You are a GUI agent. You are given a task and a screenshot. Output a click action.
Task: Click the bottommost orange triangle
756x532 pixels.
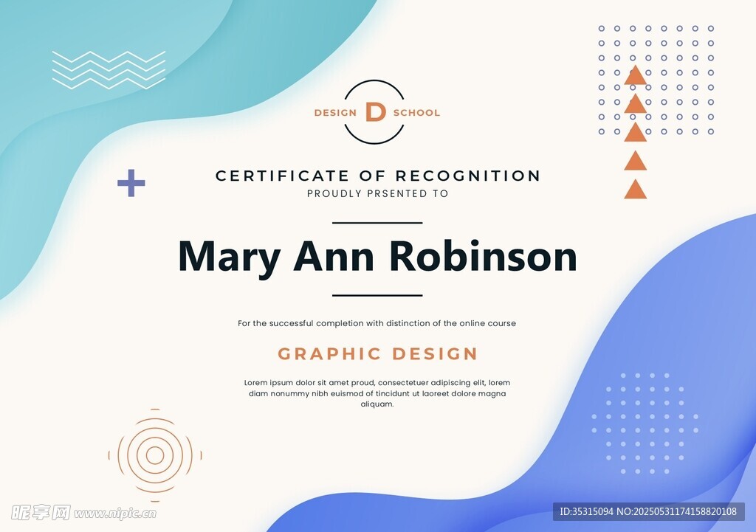635,190
